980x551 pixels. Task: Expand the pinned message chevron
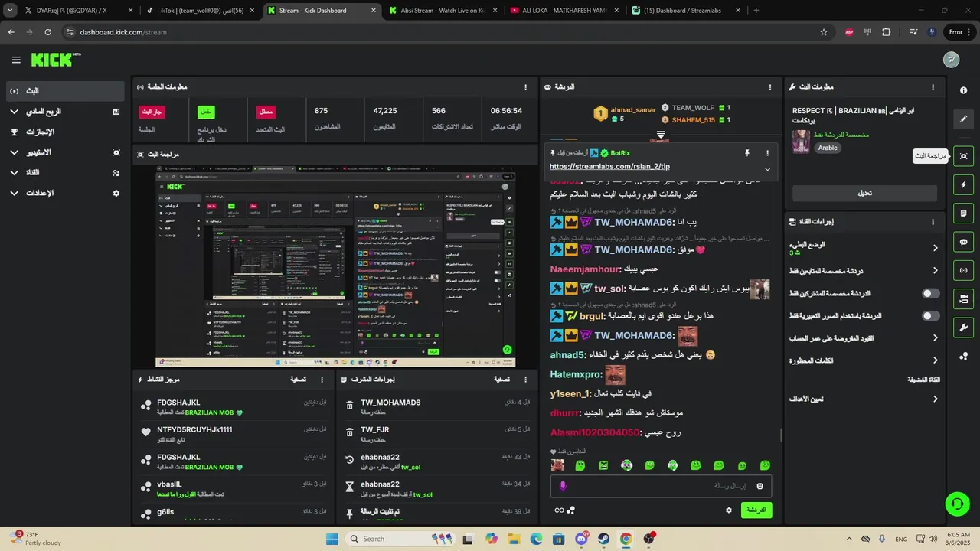(767, 169)
